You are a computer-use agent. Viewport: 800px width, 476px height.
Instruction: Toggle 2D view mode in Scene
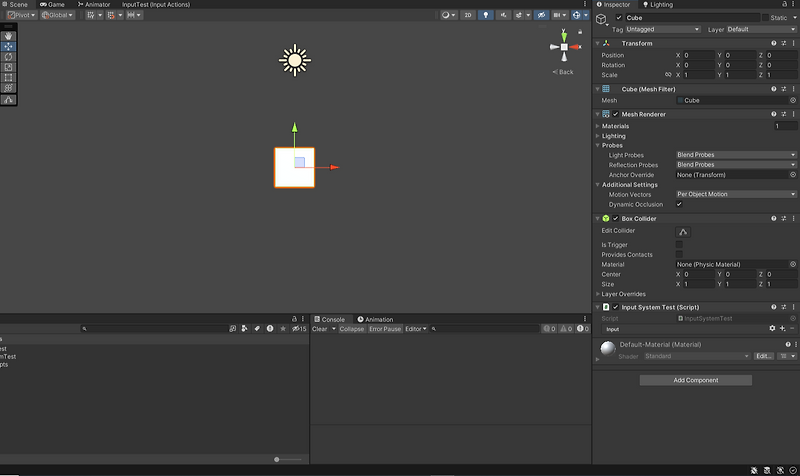pyautogui.click(x=467, y=16)
